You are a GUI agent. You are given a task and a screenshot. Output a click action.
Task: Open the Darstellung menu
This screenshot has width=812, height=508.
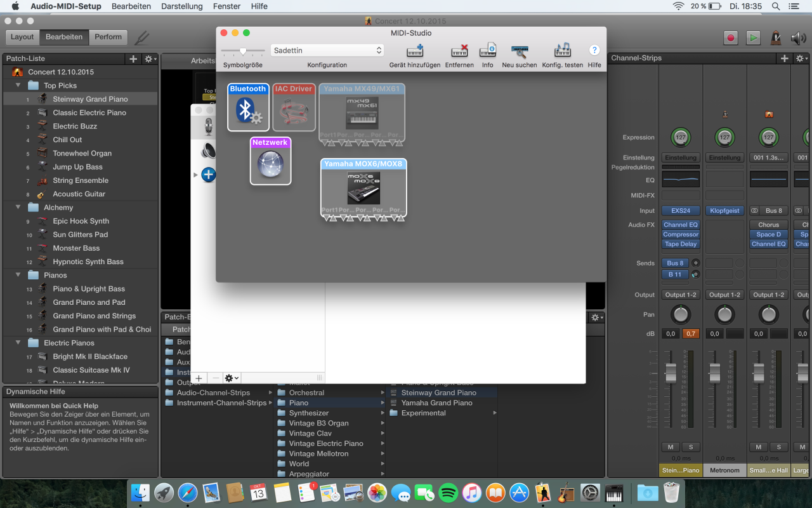182,6
